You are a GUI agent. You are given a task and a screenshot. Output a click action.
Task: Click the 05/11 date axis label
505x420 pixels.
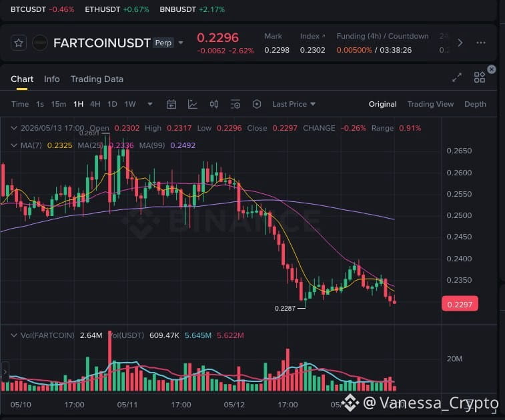tap(127, 405)
